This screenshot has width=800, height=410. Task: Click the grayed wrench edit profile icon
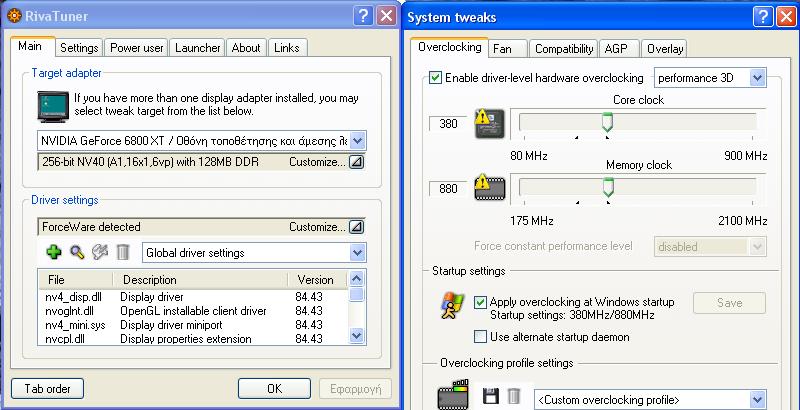click(100, 252)
